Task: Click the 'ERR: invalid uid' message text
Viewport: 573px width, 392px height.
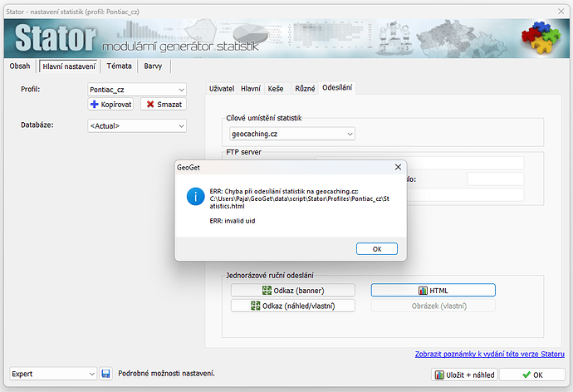Action: click(233, 221)
